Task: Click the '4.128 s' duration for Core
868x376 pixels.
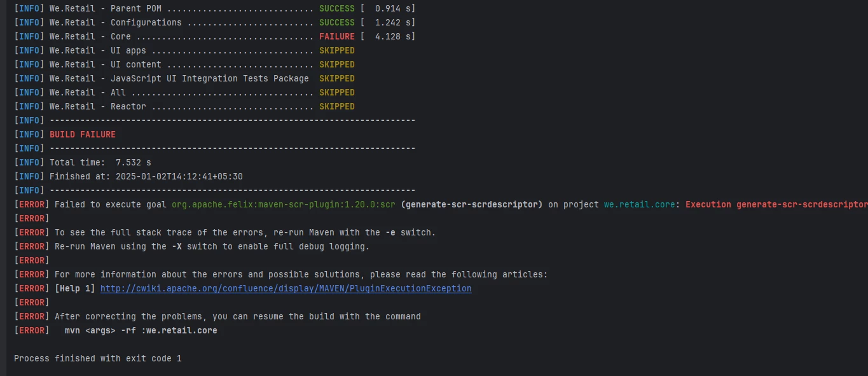Action: tap(392, 36)
